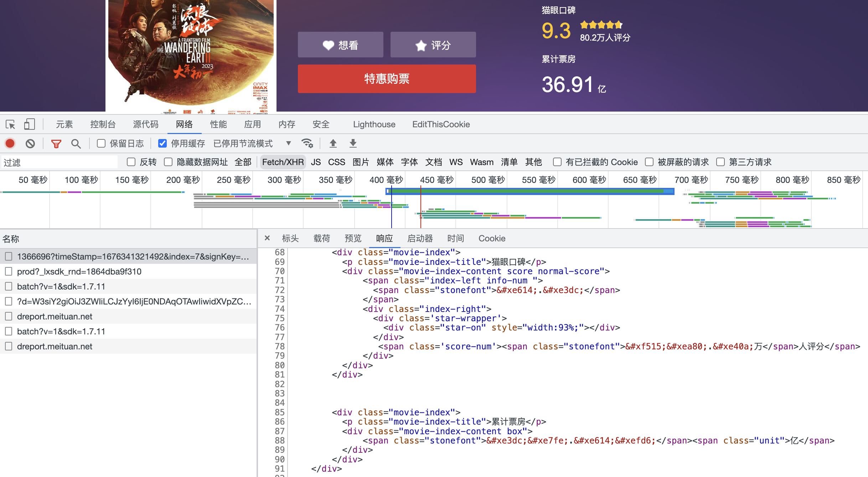Click the 想看 button
Image resolution: width=868 pixels, height=477 pixels.
coord(340,45)
